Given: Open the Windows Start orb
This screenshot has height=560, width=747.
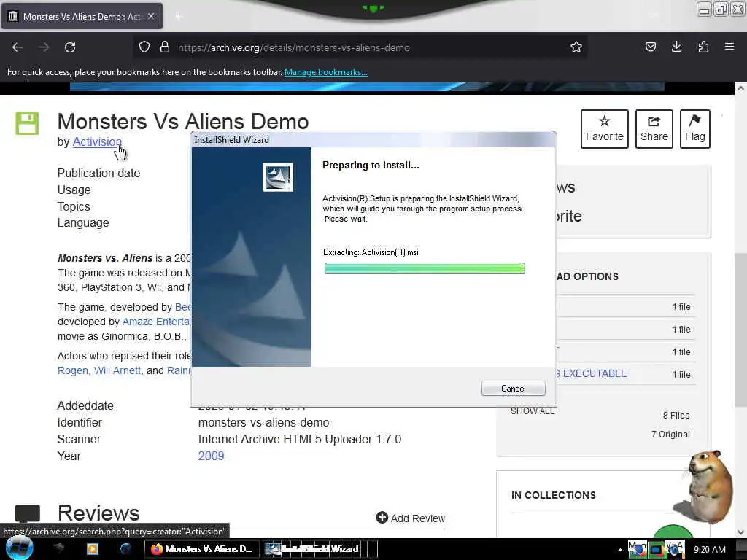Looking at the screenshot, I should [x=20, y=548].
